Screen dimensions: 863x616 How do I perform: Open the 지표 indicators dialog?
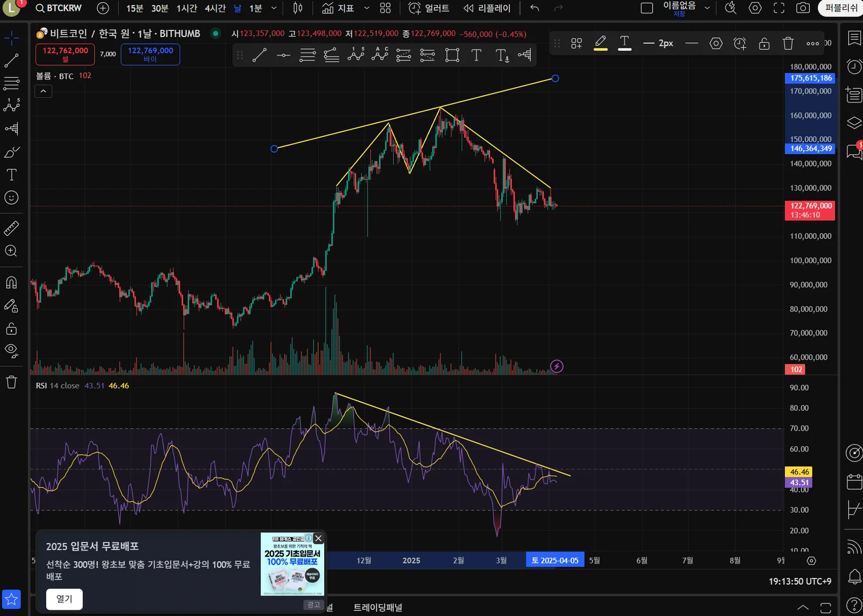coord(338,8)
